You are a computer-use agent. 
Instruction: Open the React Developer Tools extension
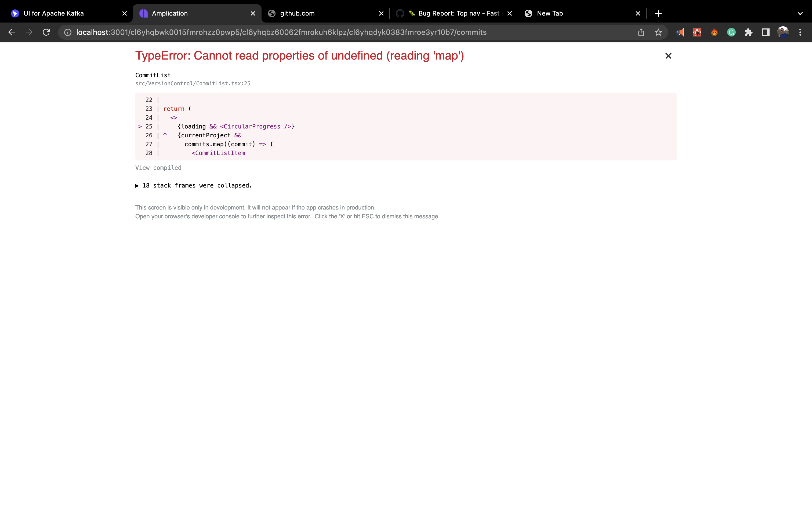(x=697, y=32)
